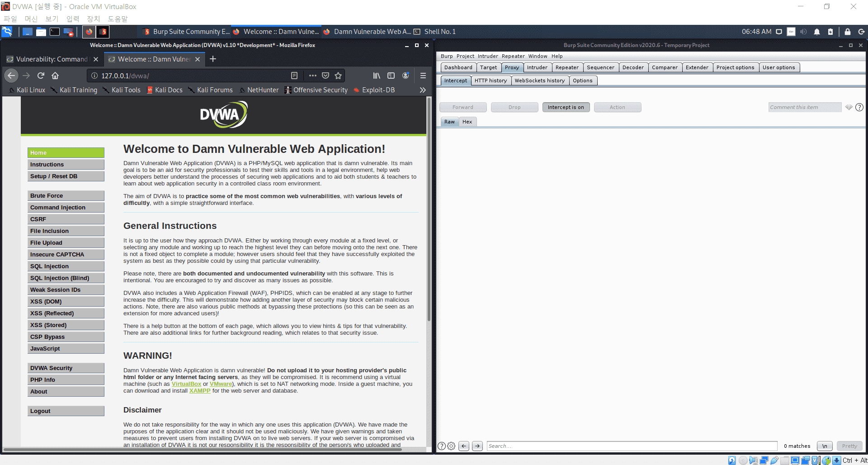
Task: Open the Setup / Reset DB page
Action: click(66, 176)
